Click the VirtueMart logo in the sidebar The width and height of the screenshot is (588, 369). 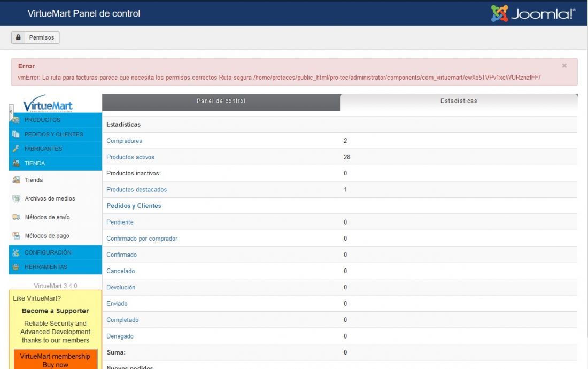coord(48,104)
